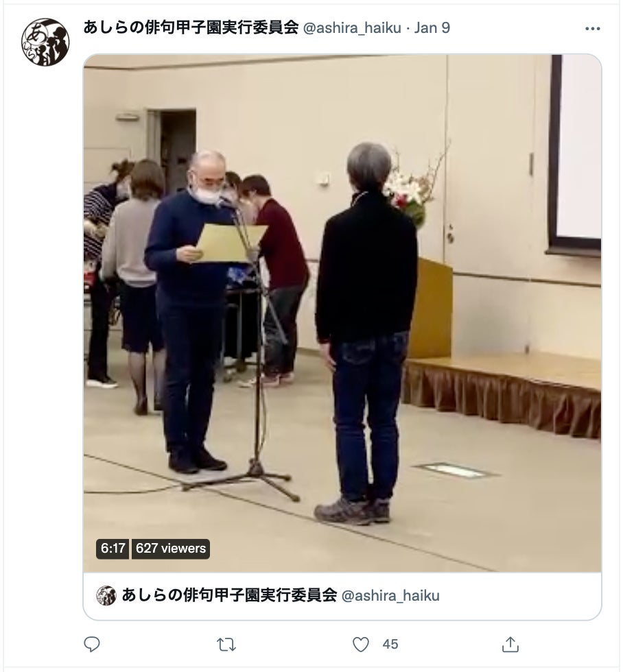Open the Jan 9 timestamp link
Screen dimensions: 623x672
[432, 28]
